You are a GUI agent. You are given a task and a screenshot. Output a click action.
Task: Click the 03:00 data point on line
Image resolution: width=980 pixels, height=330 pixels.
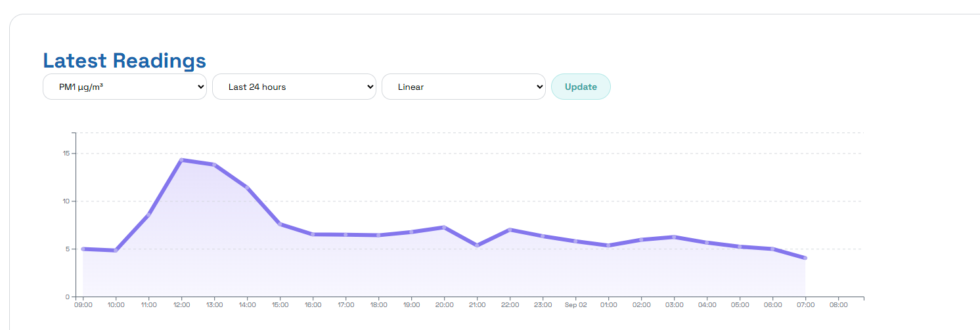(x=674, y=237)
